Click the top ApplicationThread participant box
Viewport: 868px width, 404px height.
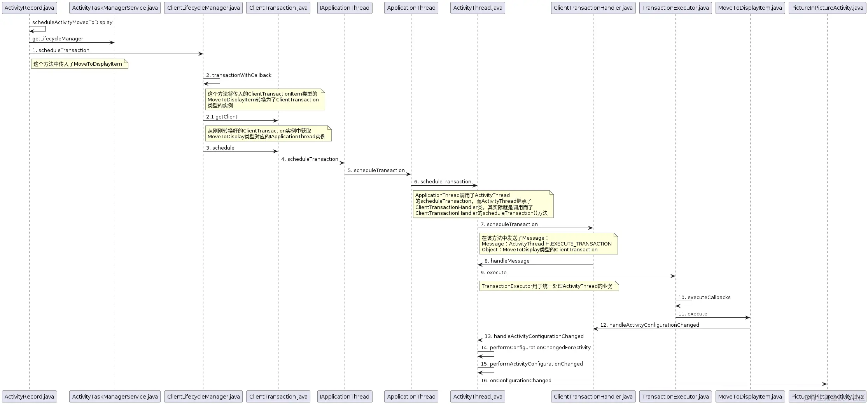pyautogui.click(x=411, y=8)
